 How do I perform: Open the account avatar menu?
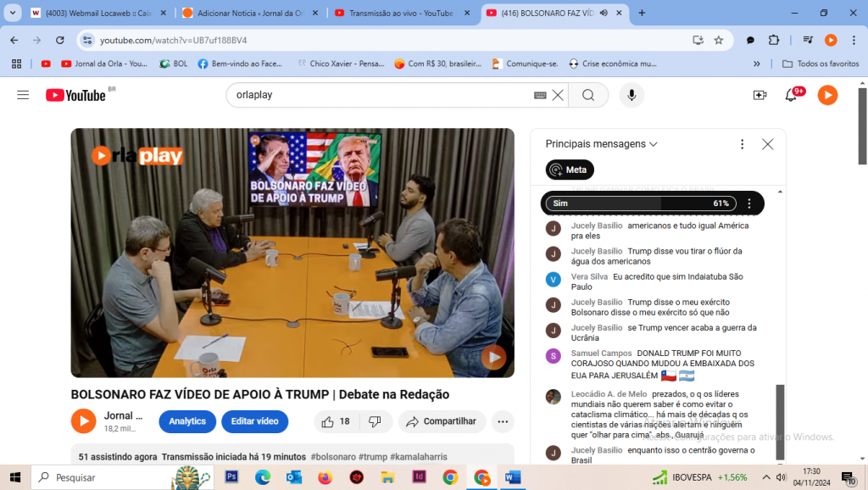(827, 95)
